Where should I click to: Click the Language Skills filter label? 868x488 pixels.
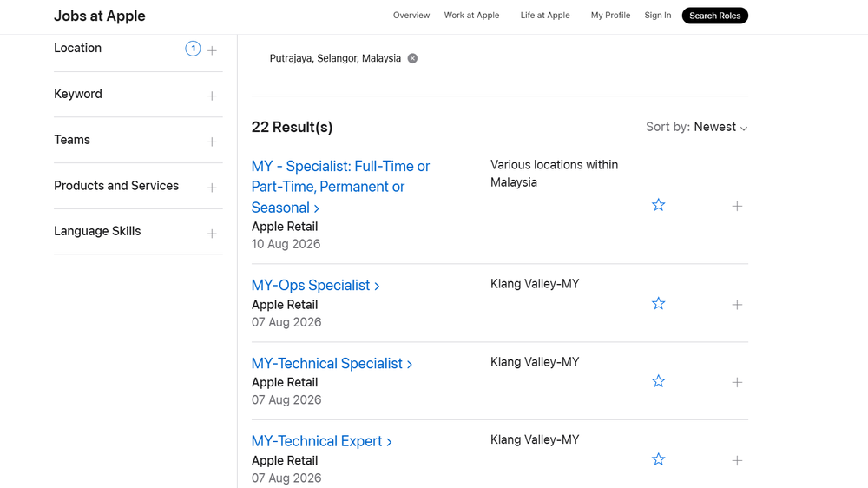(x=97, y=231)
